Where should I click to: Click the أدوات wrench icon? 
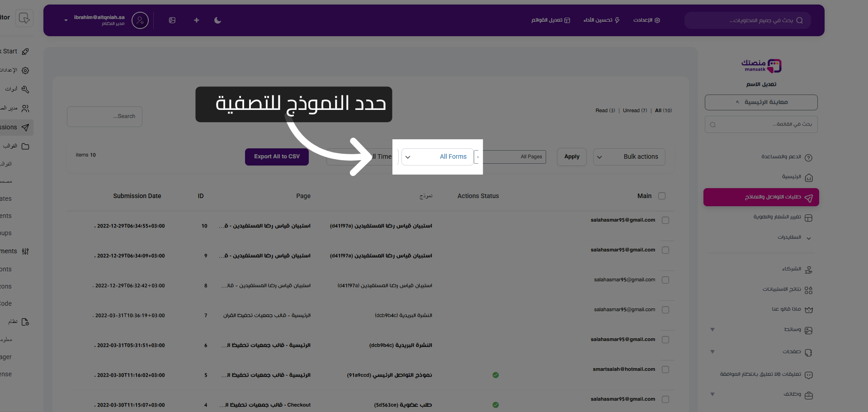pyautogui.click(x=25, y=89)
